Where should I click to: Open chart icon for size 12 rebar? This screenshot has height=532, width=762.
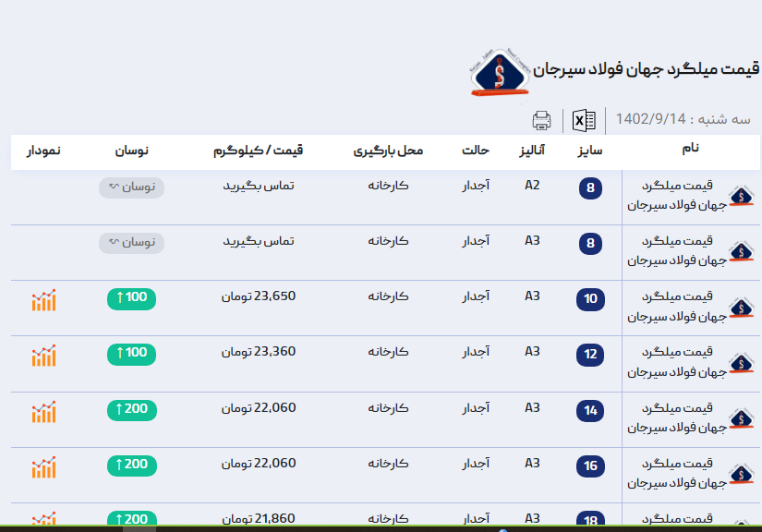click(43, 356)
